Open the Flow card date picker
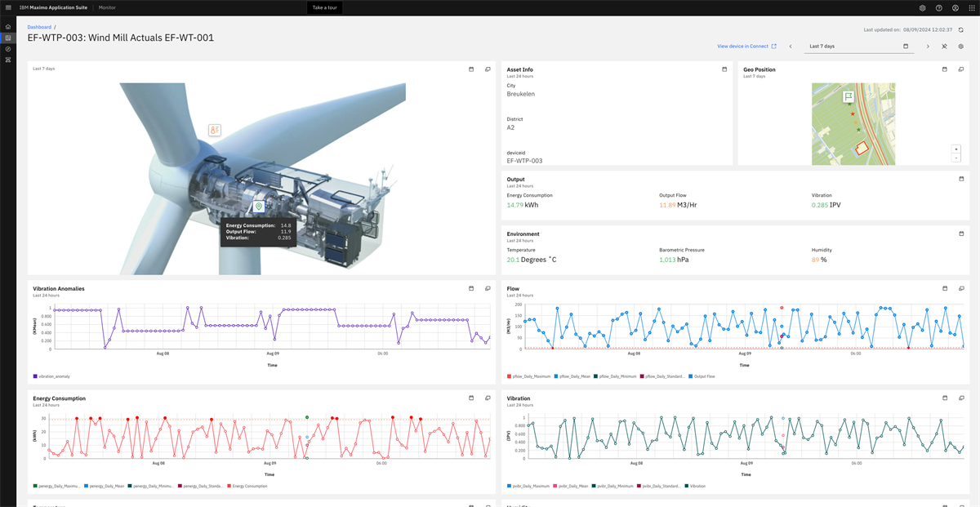 coord(945,288)
